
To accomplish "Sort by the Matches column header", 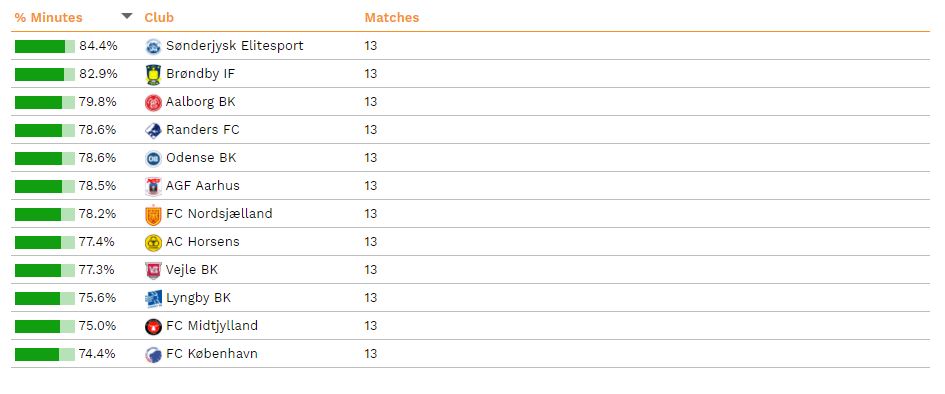I will (x=392, y=17).
